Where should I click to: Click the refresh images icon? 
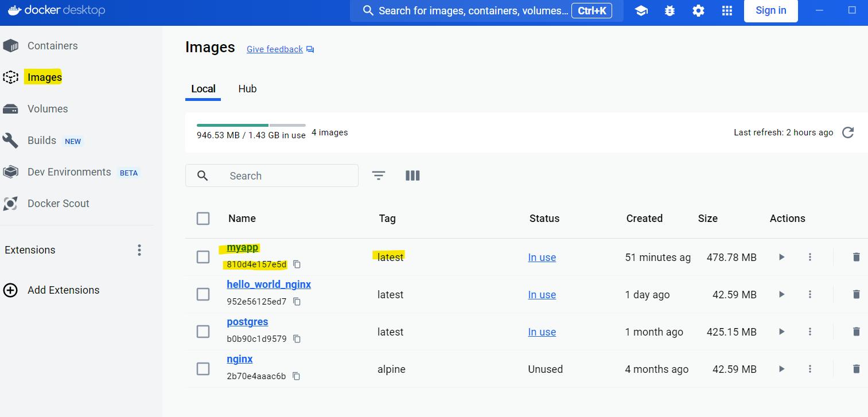847,132
